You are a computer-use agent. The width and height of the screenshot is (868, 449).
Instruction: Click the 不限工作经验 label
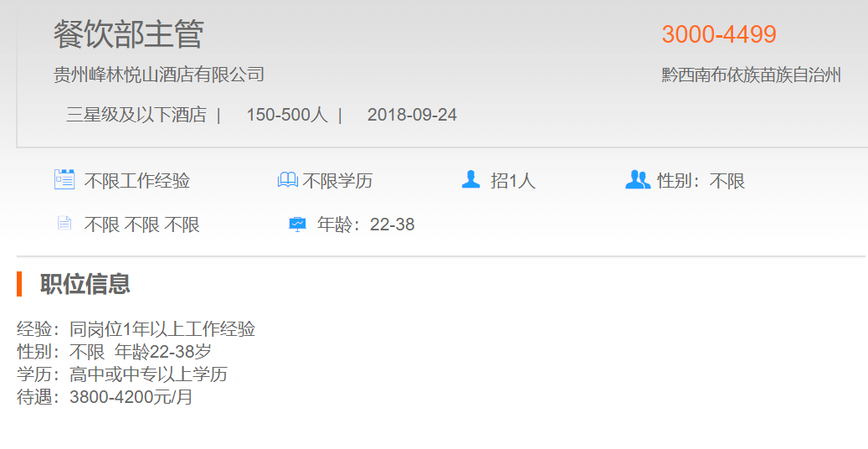click(137, 181)
